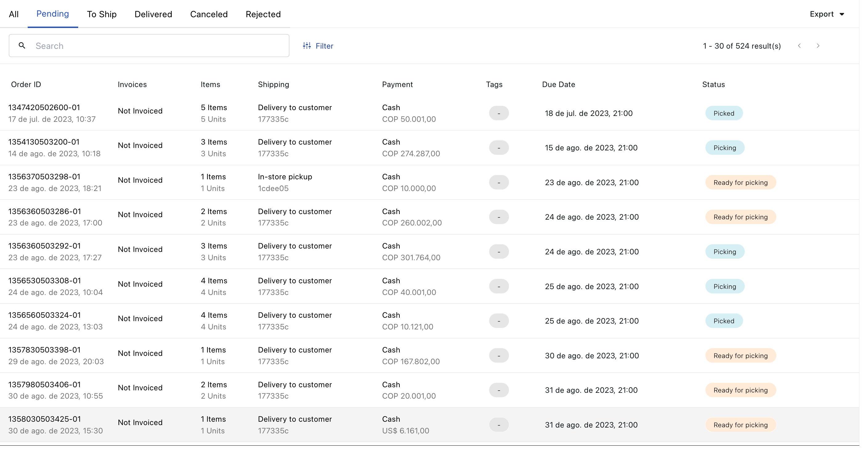868x450 pixels.
Task: Open the Export dropdown
Action: coord(822,14)
